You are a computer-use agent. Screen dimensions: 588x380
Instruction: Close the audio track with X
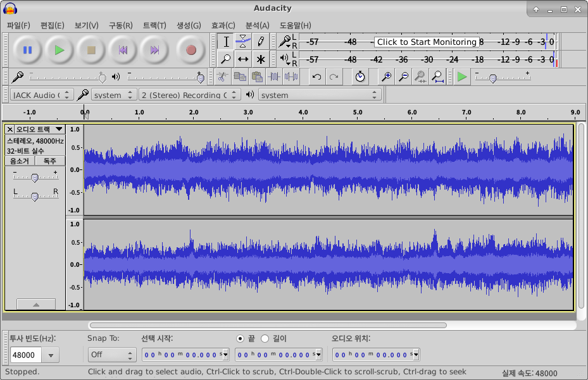pyautogui.click(x=9, y=129)
